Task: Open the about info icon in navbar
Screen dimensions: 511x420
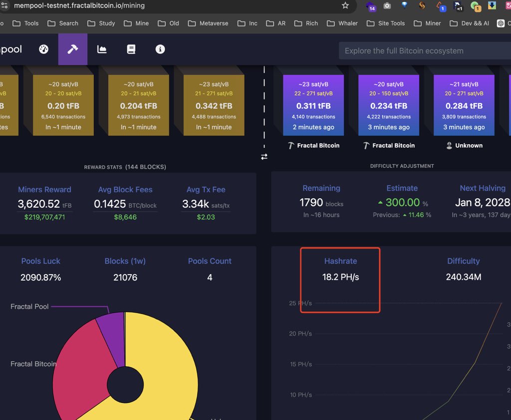Action: [160, 49]
